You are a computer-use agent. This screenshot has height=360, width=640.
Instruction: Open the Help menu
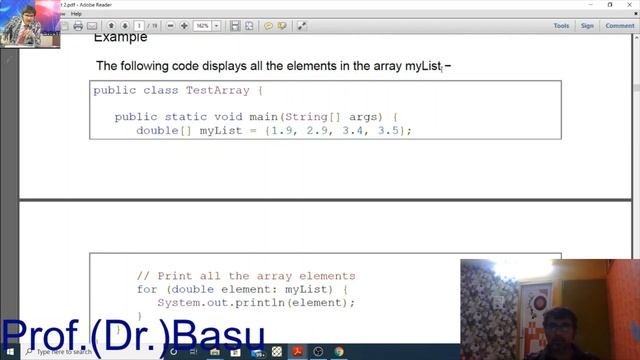[76, 14]
